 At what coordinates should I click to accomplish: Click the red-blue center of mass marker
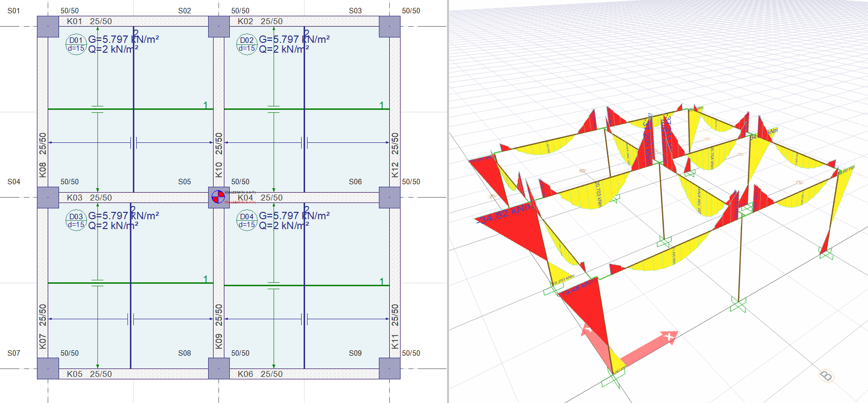[218, 197]
